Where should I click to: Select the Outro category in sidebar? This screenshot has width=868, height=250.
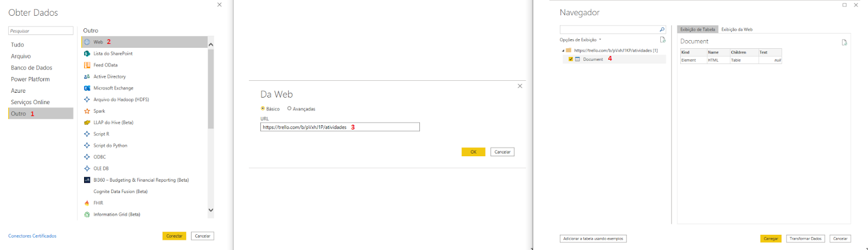click(x=41, y=113)
